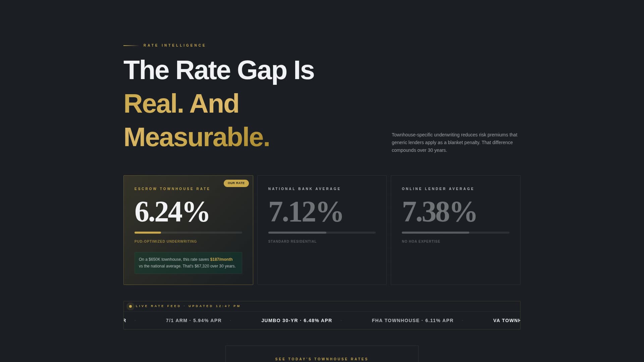
Task: Click the gold accent line beside RATE INTELLIGENCE
Action: (x=130, y=45)
